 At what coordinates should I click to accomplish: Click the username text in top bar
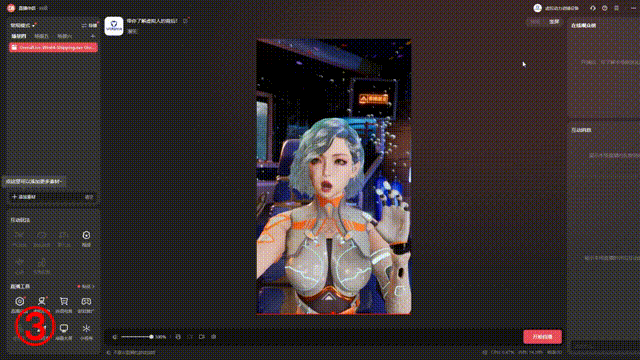[x=562, y=9]
